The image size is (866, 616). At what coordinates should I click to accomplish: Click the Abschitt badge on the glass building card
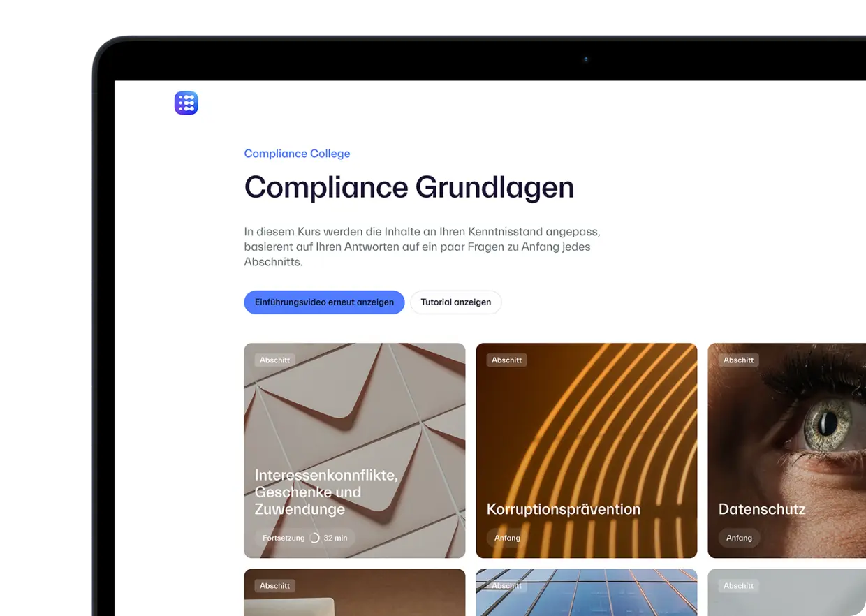(x=506, y=585)
